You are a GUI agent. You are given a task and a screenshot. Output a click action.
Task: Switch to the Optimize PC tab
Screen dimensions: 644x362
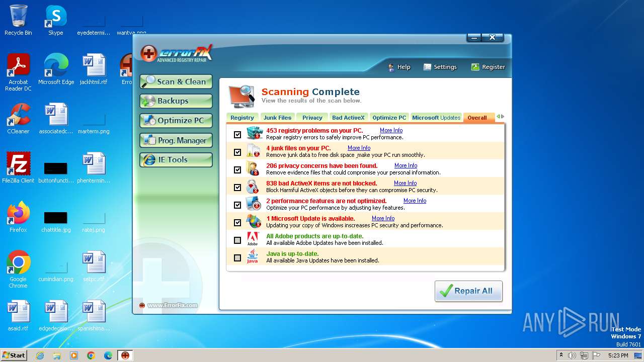[x=389, y=118]
